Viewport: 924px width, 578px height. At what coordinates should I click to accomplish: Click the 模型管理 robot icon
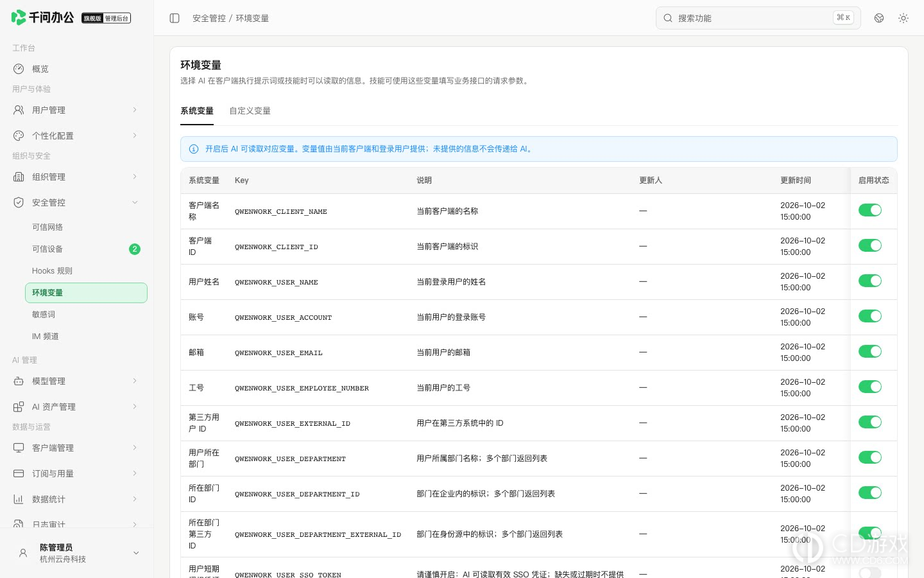tap(19, 381)
